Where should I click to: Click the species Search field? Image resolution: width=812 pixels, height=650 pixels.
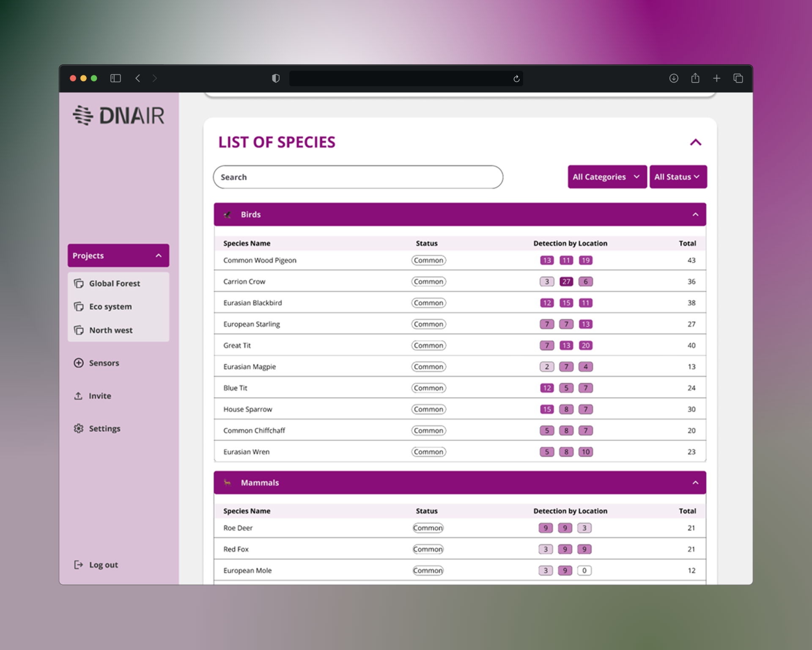click(x=358, y=177)
